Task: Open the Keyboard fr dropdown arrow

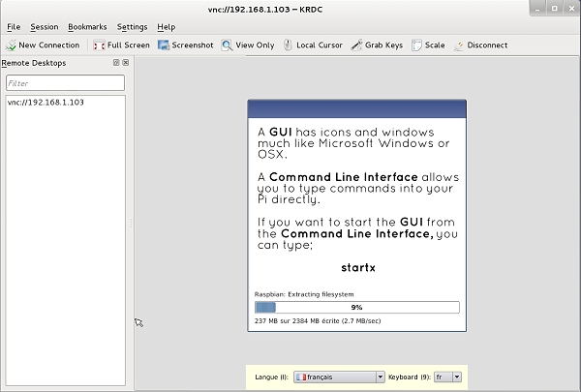Action: 457,377
